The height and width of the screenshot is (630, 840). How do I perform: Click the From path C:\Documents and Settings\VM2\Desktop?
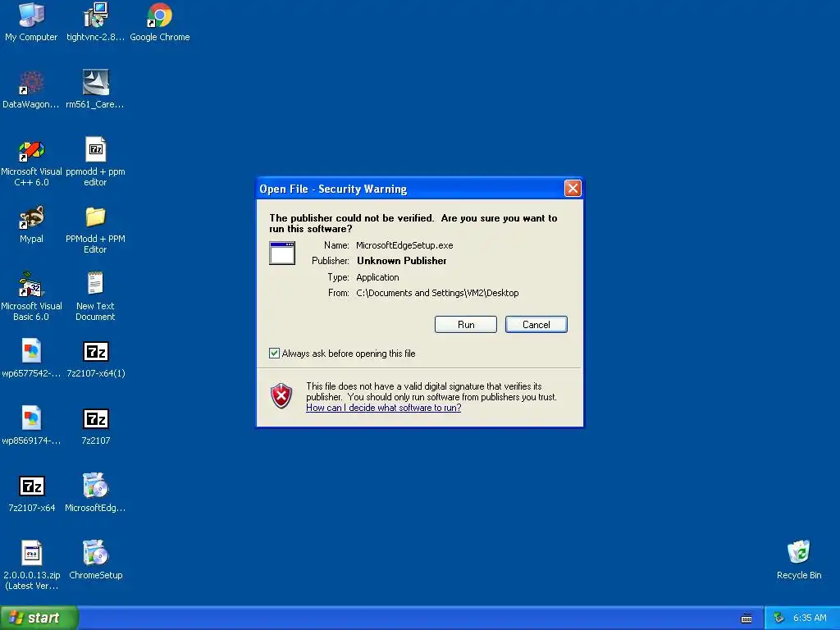pyautogui.click(x=437, y=293)
